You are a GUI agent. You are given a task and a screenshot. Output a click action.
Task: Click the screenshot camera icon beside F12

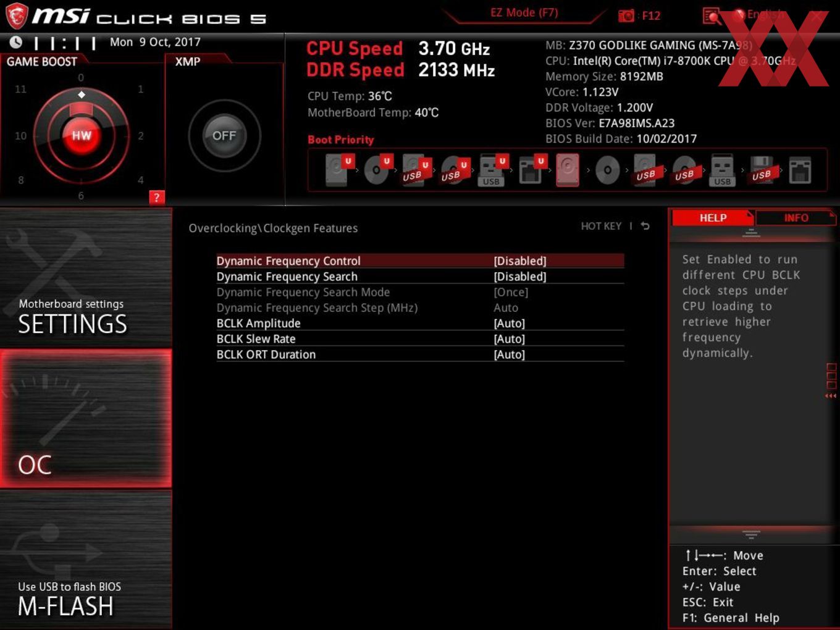tap(626, 16)
